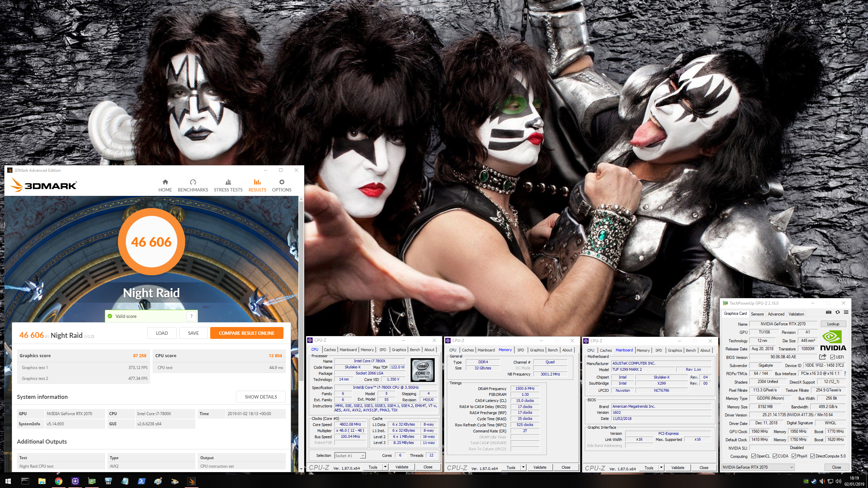Click the CPU score value 12 804
Image resolution: width=868 pixels, height=488 pixels.
[x=275, y=355]
